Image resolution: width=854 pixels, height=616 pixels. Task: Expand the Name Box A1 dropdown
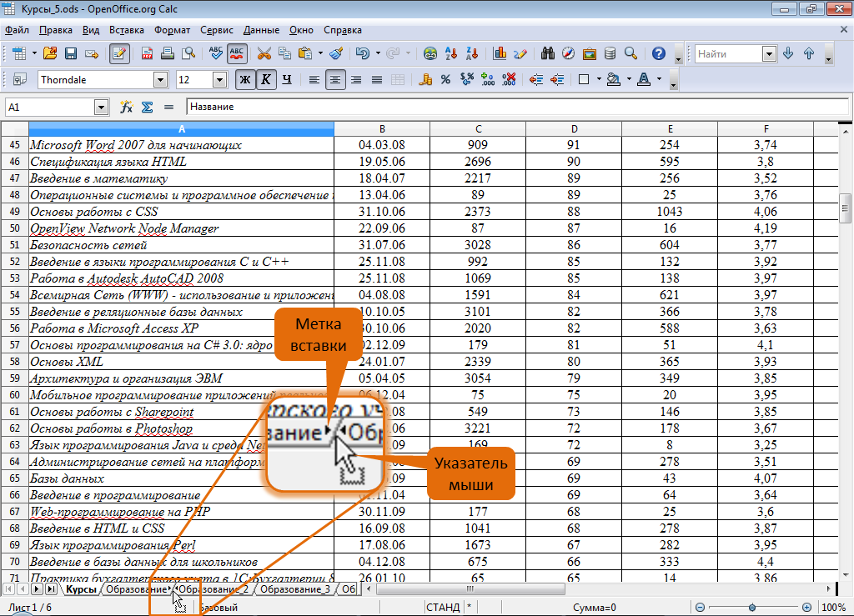102,108
